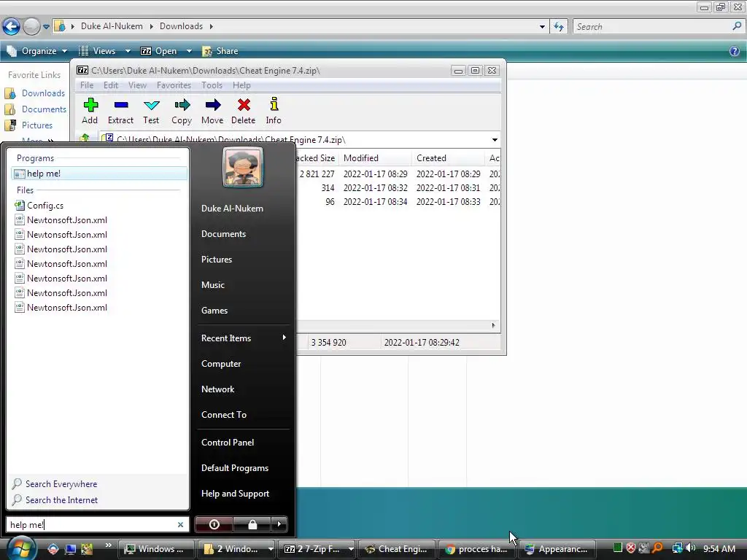This screenshot has height=560, width=747.
Task: Switch to Cheat Engine taskbar button
Action: 396,549
